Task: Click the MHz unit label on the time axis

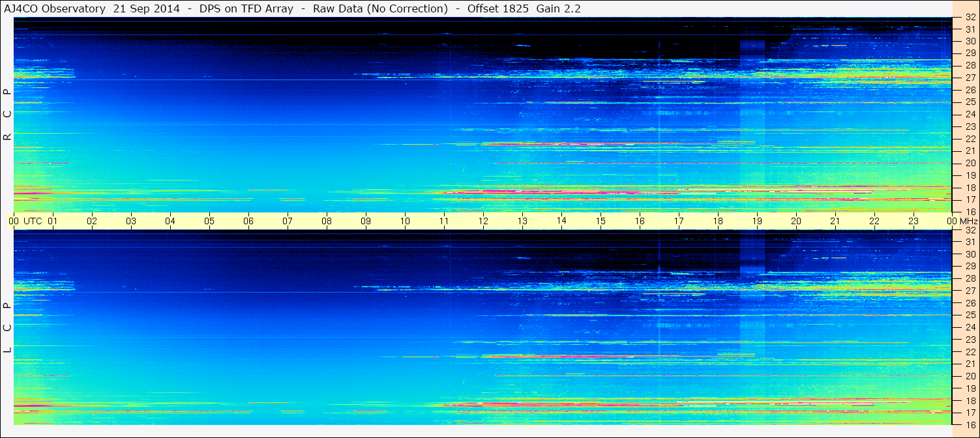Action: (968, 221)
